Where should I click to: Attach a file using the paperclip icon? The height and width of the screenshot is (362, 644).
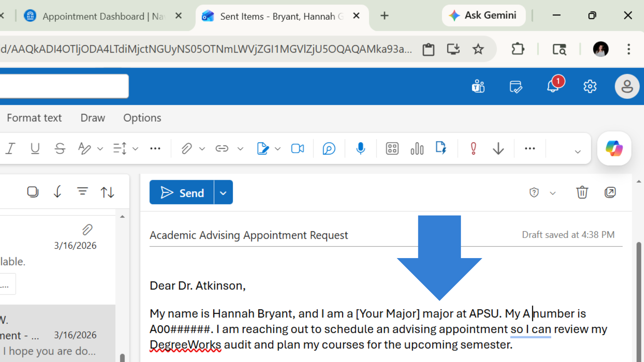187,148
